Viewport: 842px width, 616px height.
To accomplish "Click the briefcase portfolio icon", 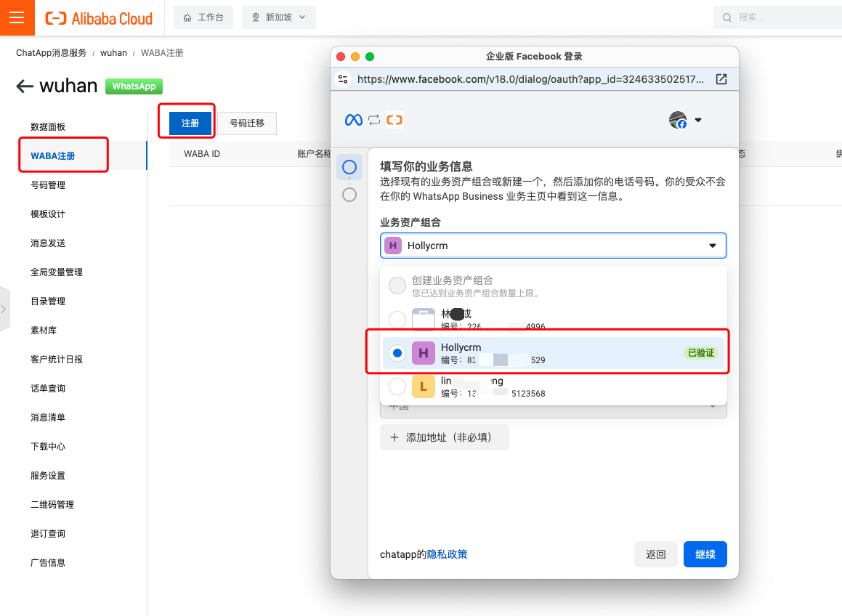I will click(x=423, y=319).
